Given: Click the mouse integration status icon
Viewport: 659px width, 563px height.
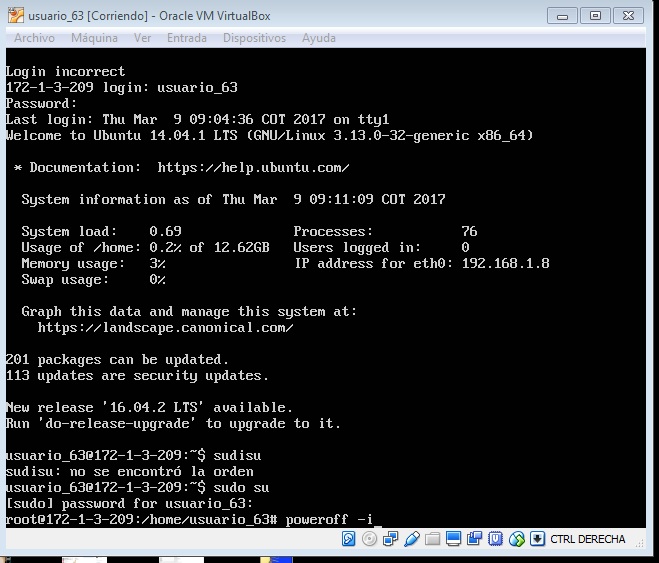Looking at the screenshot, I should (x=517, y=539).
